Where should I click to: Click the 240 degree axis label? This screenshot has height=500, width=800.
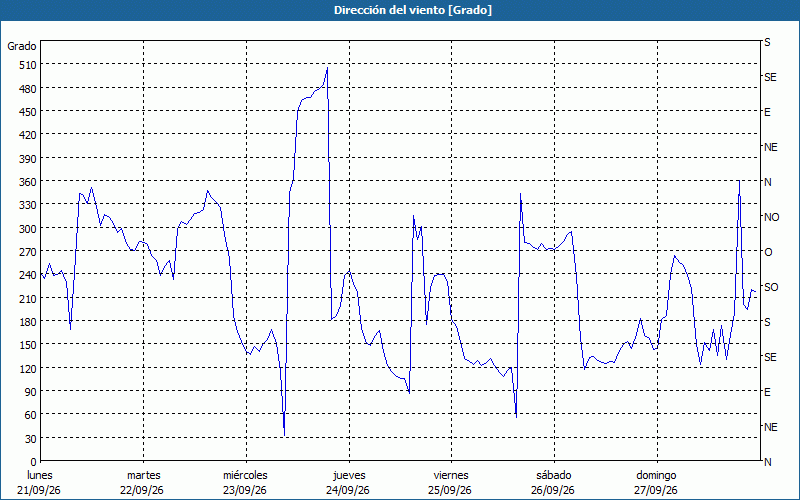(x=28, y=276)
